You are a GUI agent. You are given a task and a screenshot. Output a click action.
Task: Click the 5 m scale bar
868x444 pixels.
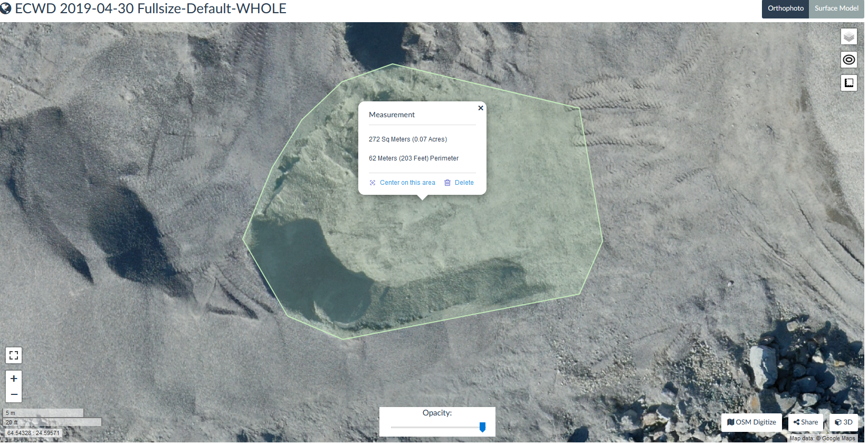[x=44, y=413]
